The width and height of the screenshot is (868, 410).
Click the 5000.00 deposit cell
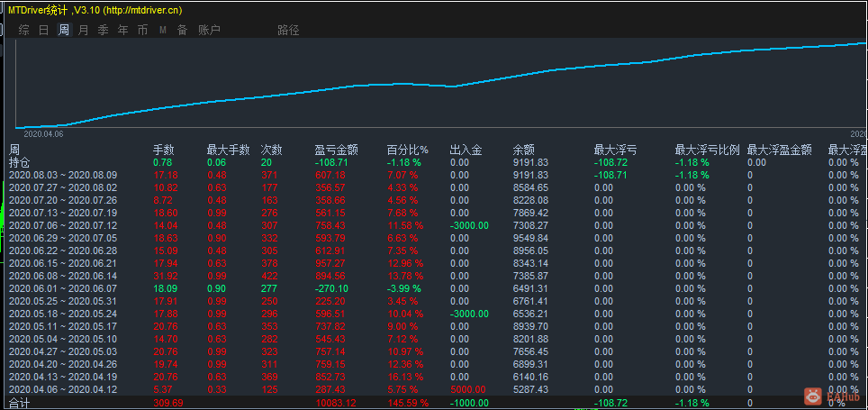[467, 389]
